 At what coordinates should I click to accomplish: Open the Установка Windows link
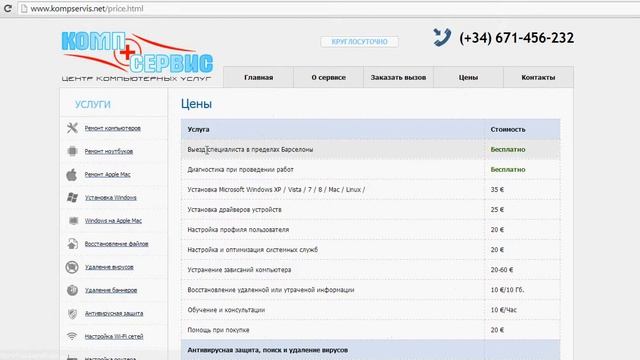point(111,198)
